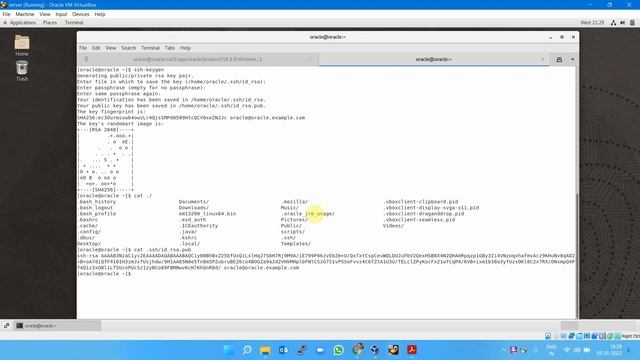
Task: Open GNOME Terminal top-bar menu
Action: [74, 23]
